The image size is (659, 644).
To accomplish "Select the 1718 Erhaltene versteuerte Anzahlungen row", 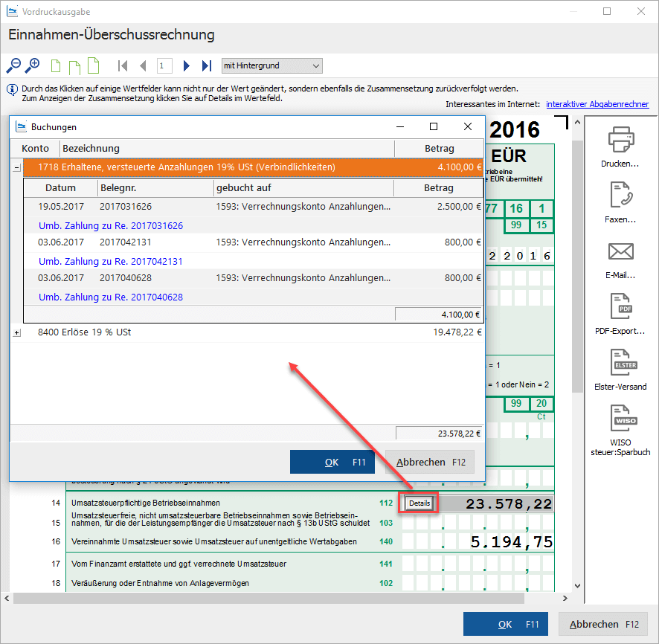I will click(x=254, y=167).
